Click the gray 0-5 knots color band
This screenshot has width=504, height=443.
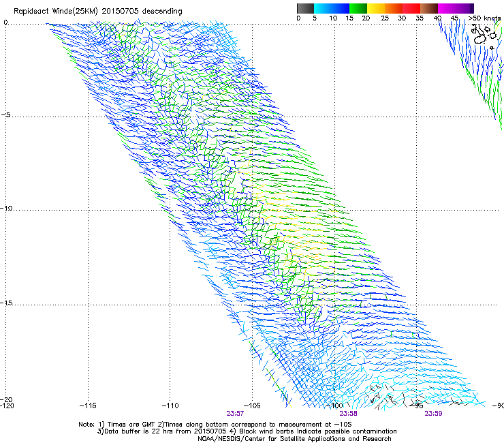305,8
